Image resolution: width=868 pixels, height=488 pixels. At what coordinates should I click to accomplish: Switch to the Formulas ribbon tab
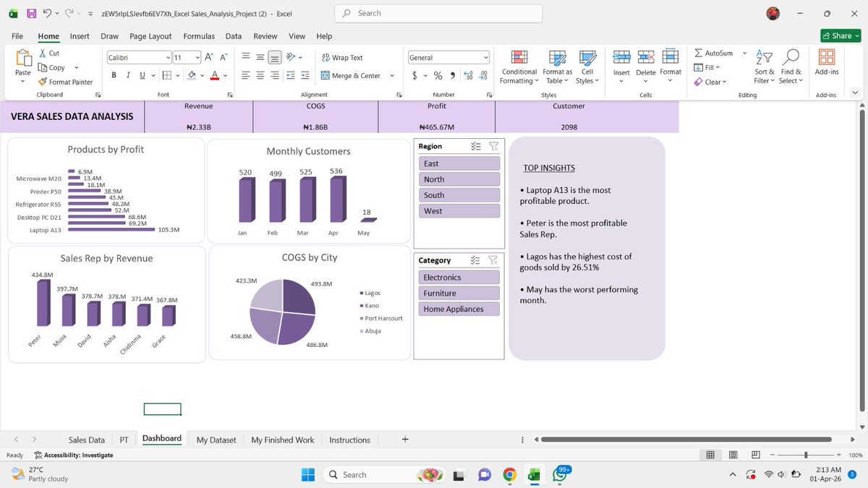pyautogui.click(x=199, y=36)
